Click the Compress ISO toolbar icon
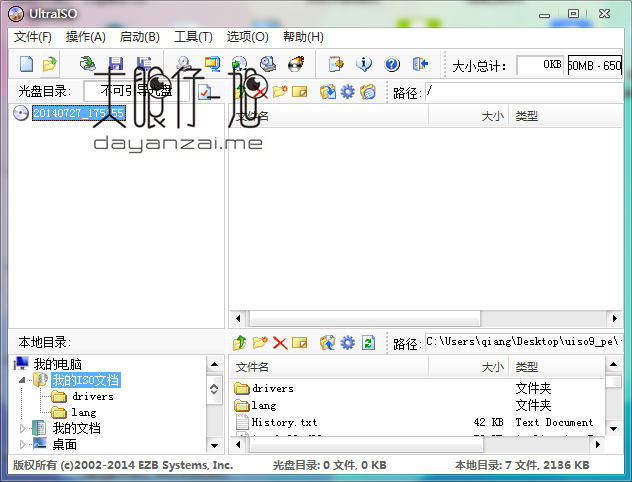632x482 pixels. coord(212,64)
